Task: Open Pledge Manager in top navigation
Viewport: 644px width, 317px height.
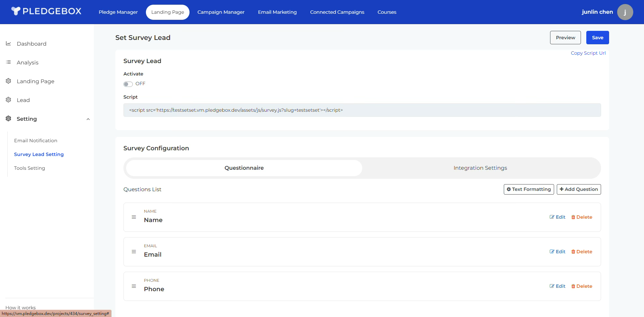Action: 118,12
